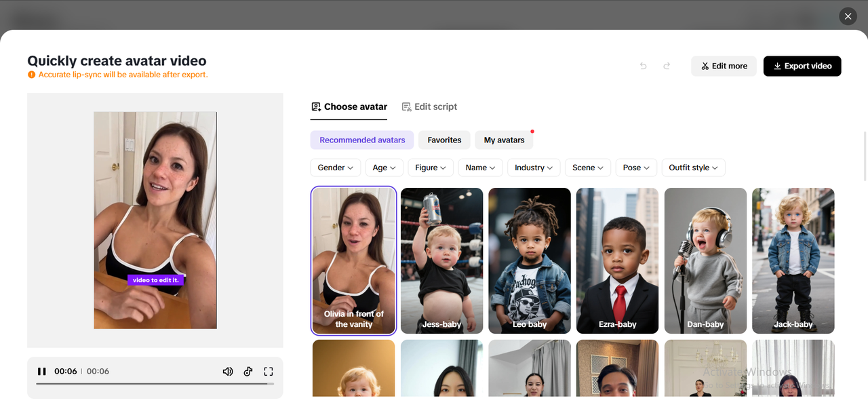Open the Gender filter dropdown
Screen dimensions: 868x411
tap(335, 168)
